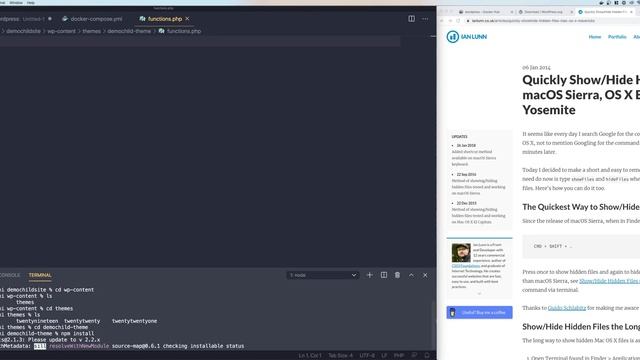Click the Tab Size: 4 status bar entry
The height and width of the screenshot is (360, 640).
tap(340, 356)
